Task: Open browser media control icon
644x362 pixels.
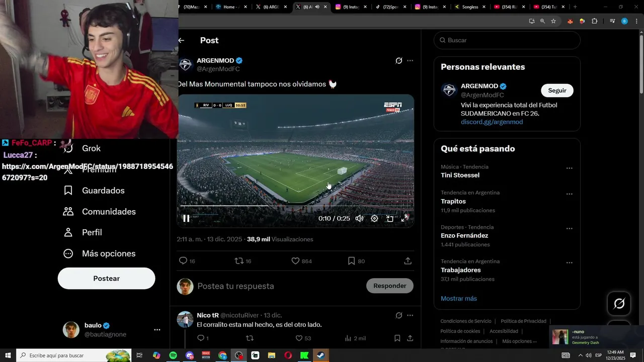Action: click(612, 21)
